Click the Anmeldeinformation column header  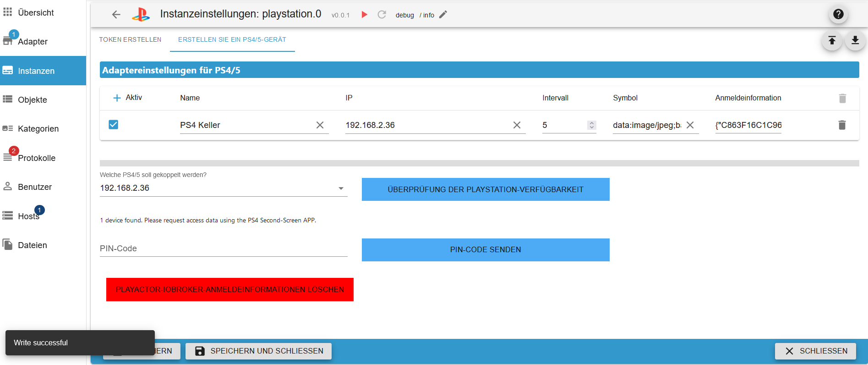(x=748, y=98)
